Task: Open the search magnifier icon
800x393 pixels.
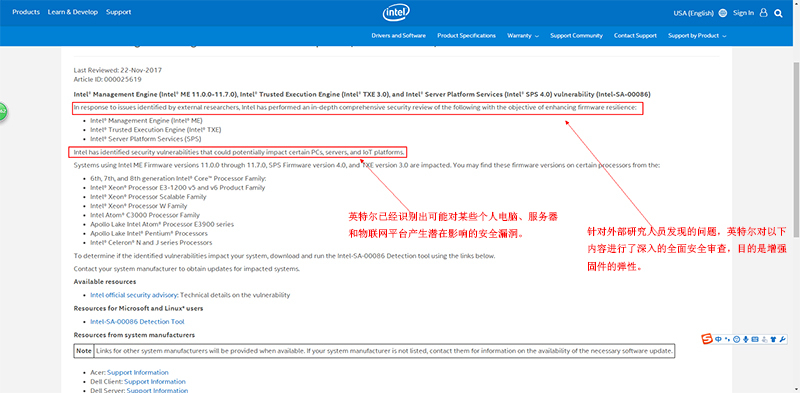Action: [778, 13]
